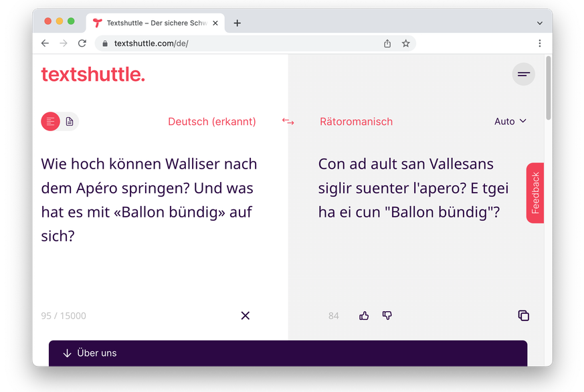Switch to text translation mode
The width and height of the screenshot is (584, 392).
pos(51,121)
